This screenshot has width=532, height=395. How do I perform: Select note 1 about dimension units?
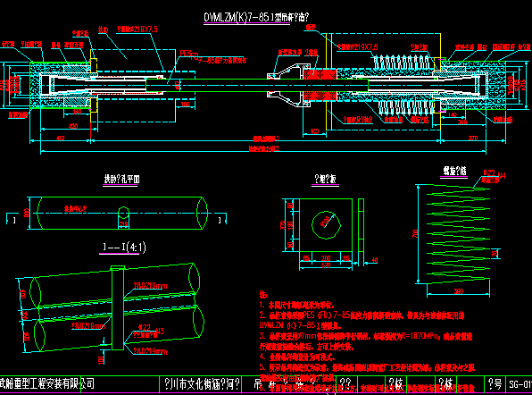tap(297, 305)
